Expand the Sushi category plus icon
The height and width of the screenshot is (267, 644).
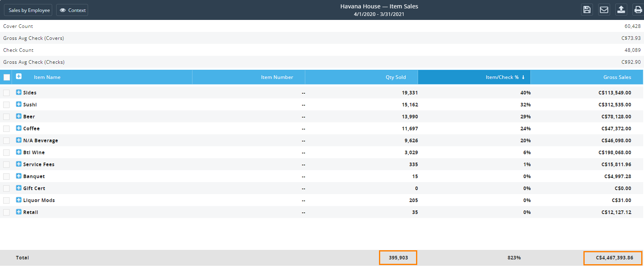click(x=19, y=104)
